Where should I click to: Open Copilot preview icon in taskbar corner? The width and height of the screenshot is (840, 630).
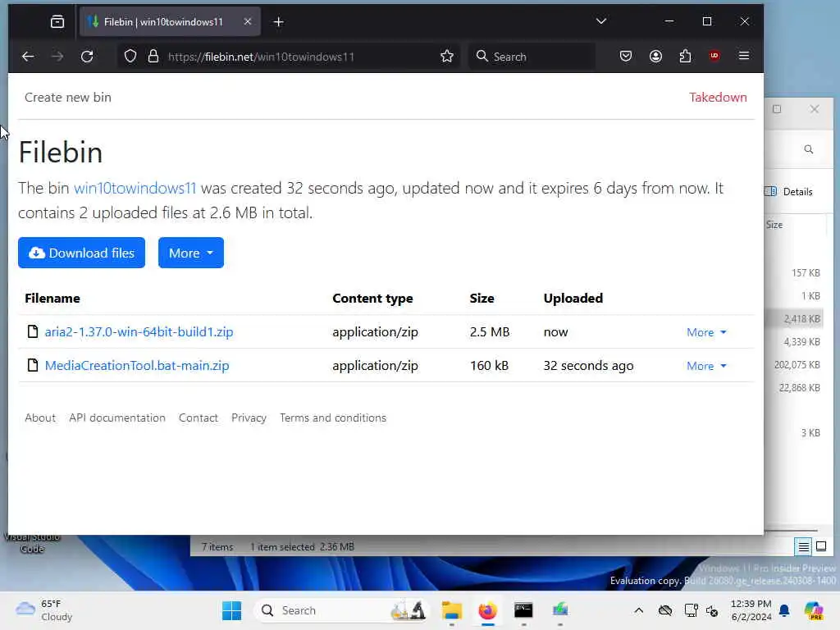813,610
